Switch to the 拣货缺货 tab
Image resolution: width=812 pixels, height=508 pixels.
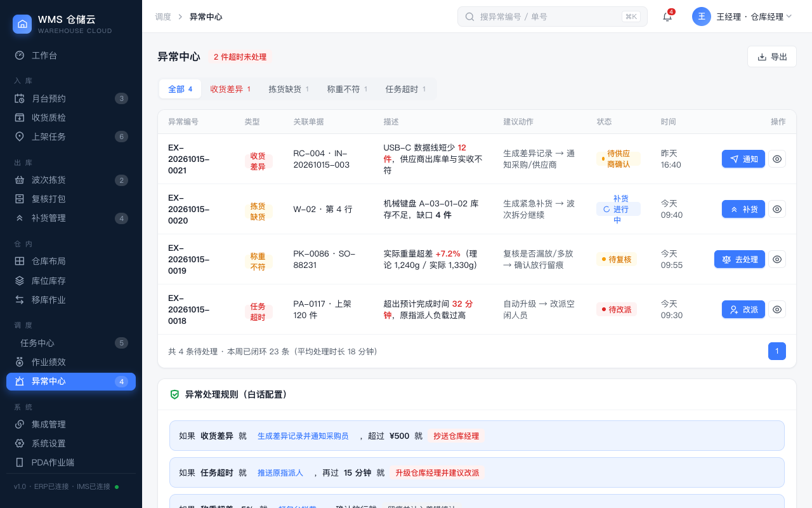289,89
